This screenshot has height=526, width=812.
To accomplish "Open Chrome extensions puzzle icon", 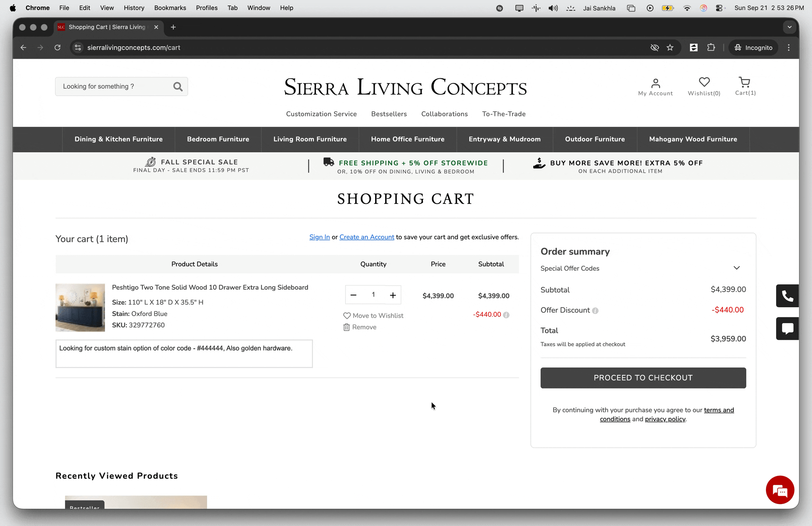I will point(711,48).
